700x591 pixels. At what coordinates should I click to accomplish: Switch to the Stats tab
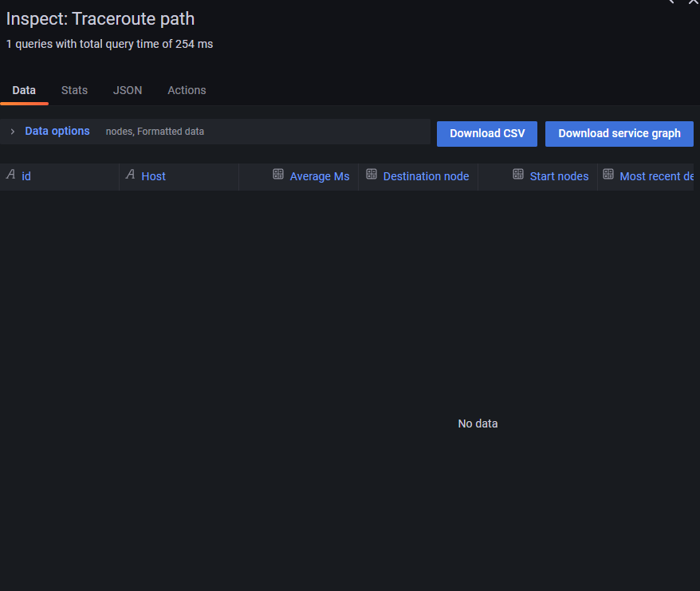point(74,90)
